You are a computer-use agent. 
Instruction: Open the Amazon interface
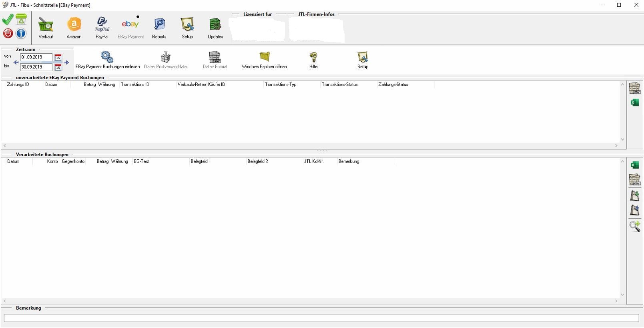pyautogui.click(x=74, y=28)
